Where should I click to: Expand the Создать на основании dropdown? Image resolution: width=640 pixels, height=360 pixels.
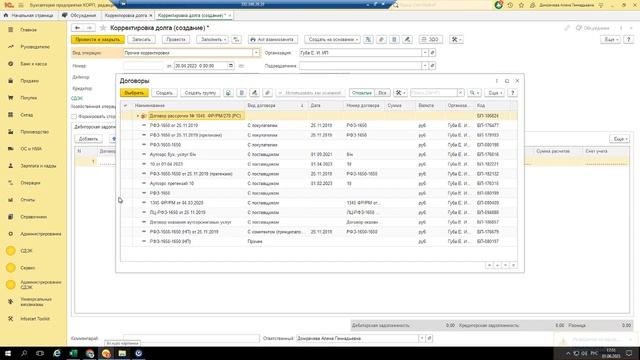pos(333,40)
